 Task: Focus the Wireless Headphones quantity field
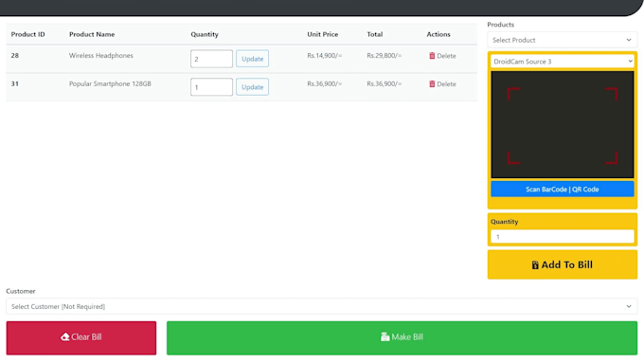coord(211,59)
